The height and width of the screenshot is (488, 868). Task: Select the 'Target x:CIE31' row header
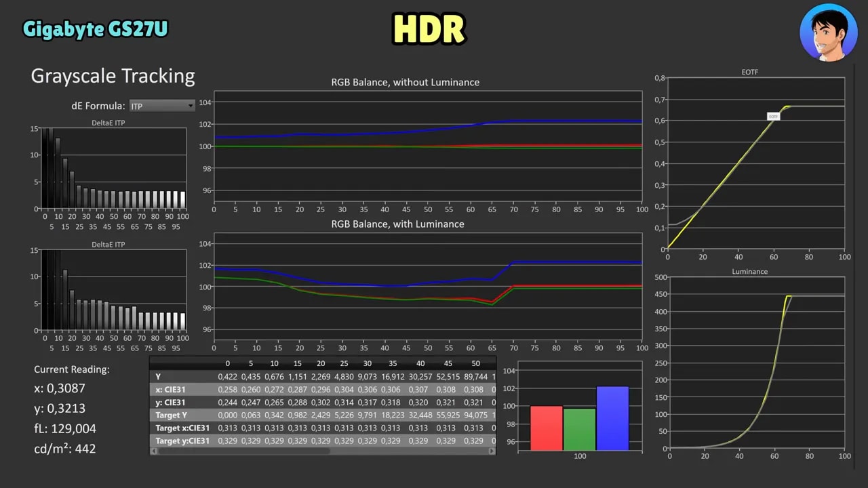tap(184, 428)
